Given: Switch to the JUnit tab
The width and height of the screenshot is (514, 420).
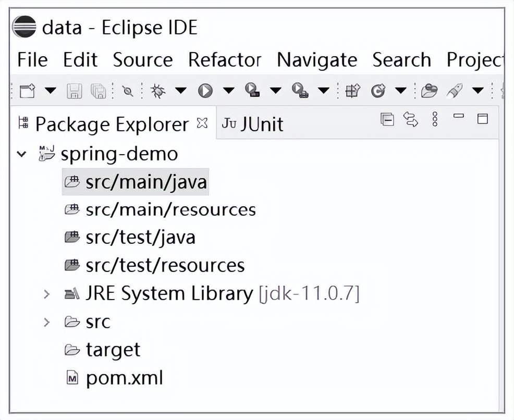Looking at the screenshot, I should (x=252, y=124).
